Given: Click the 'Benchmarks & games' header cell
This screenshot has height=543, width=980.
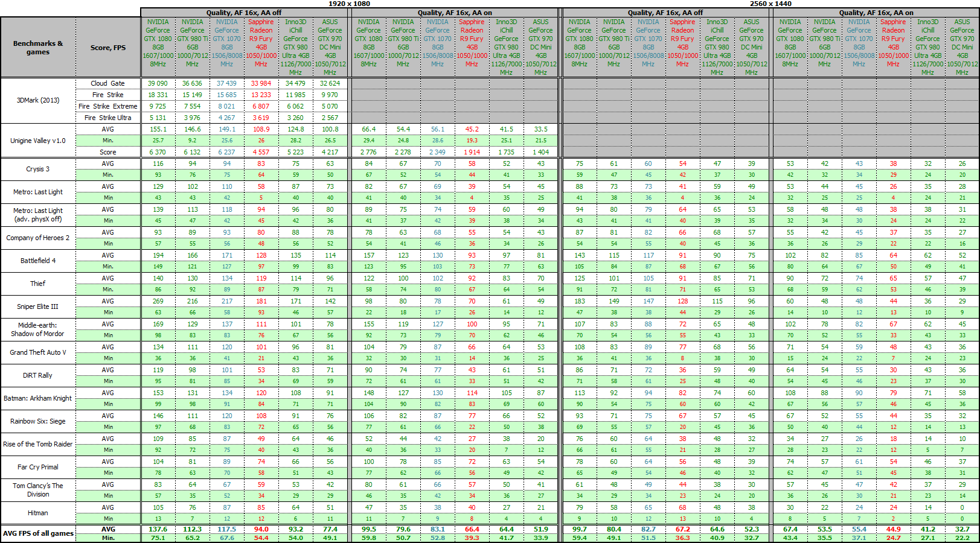Looking at the screenshot, I should pos(38,48).
